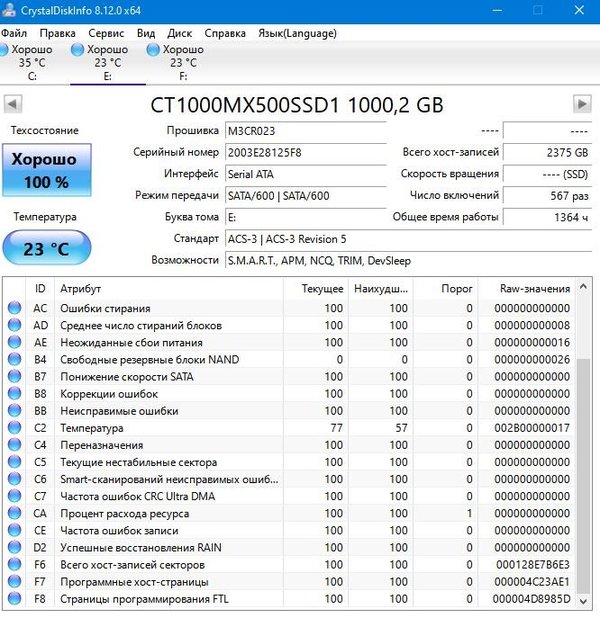Click the Raw-значения column header

(535, 288)
